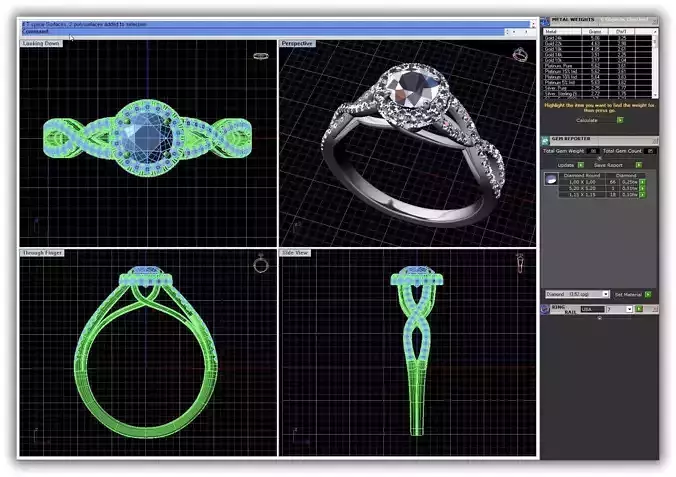The width and height of the screenshot is (676, 477).
Task: Click the command history scroll arrow
Action: [x=533, y=25]
